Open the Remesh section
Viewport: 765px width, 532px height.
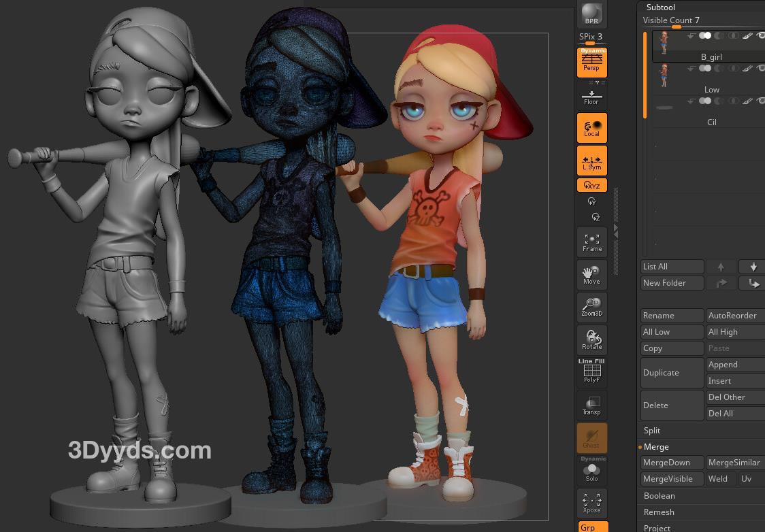(x=659, y=512)
